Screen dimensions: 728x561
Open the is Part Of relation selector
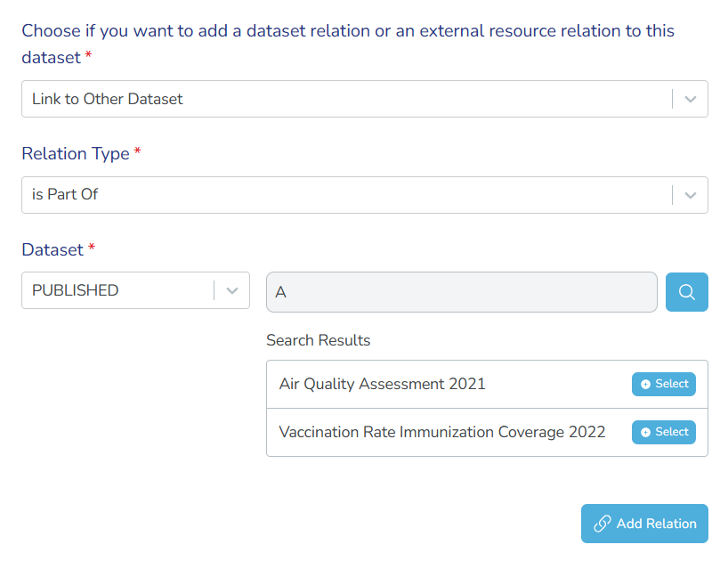click(347, 194)
